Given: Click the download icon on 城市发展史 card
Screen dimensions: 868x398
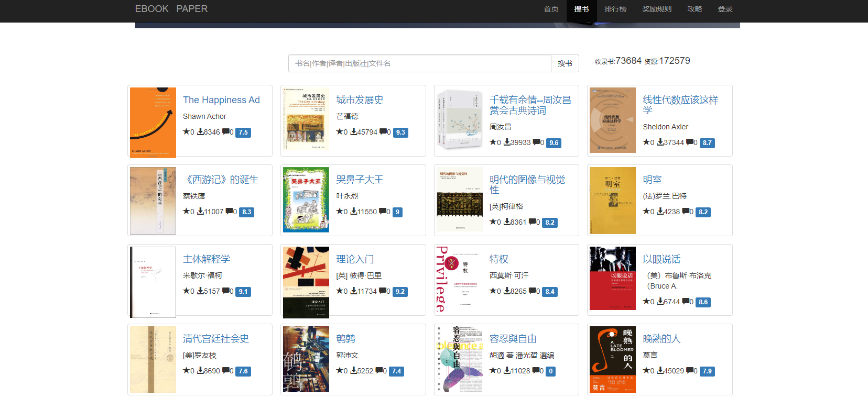Looking at the screenshot, I should pos(354,132).
